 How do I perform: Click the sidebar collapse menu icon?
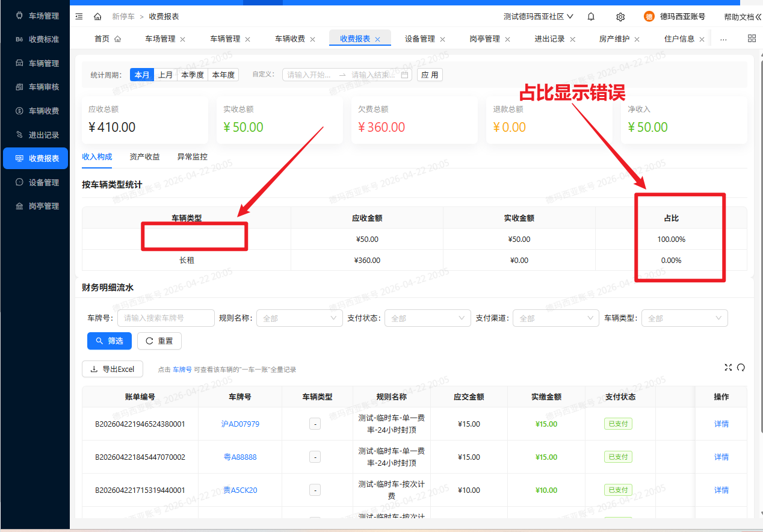79,17
